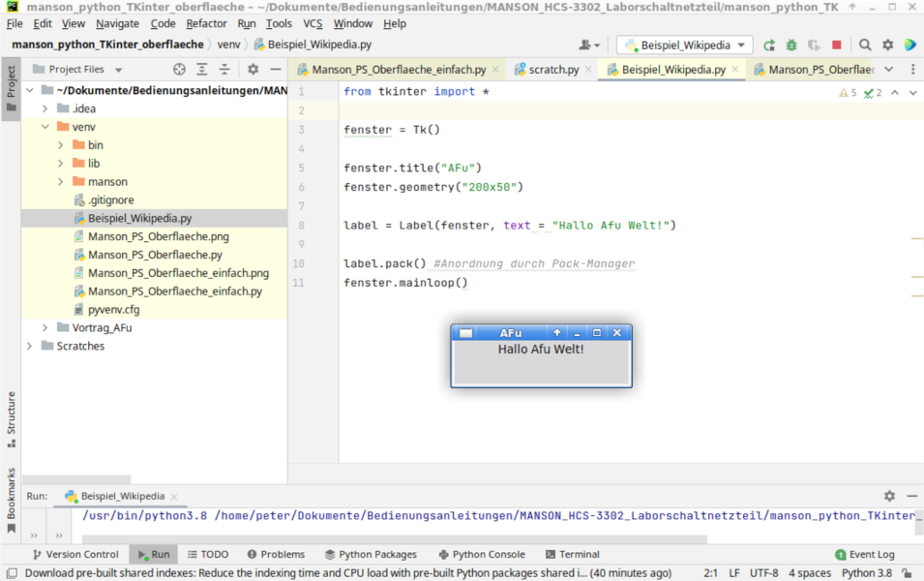924x581 pixels.
Task: Click Collapse All in Project panel
Action: point(224,70)
